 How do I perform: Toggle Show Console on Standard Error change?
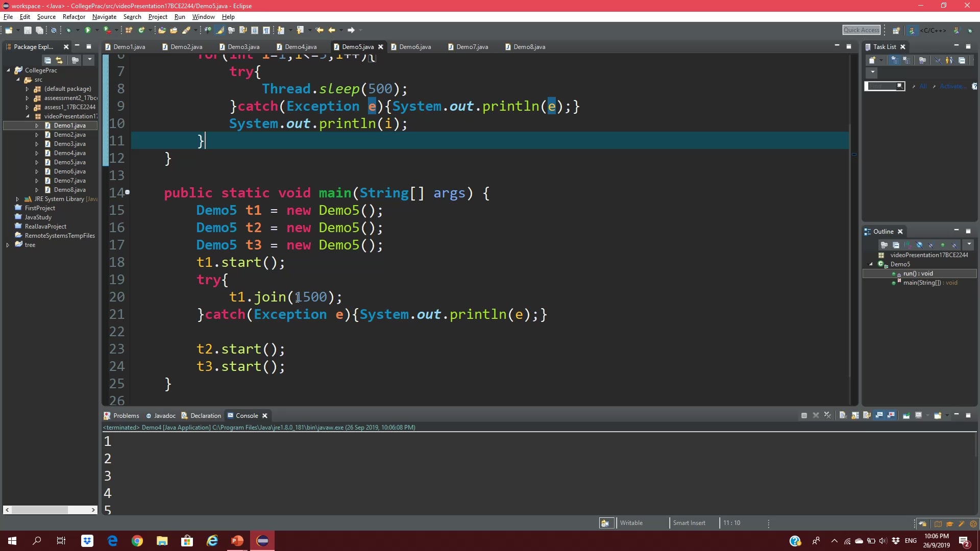tap(891, 416)
